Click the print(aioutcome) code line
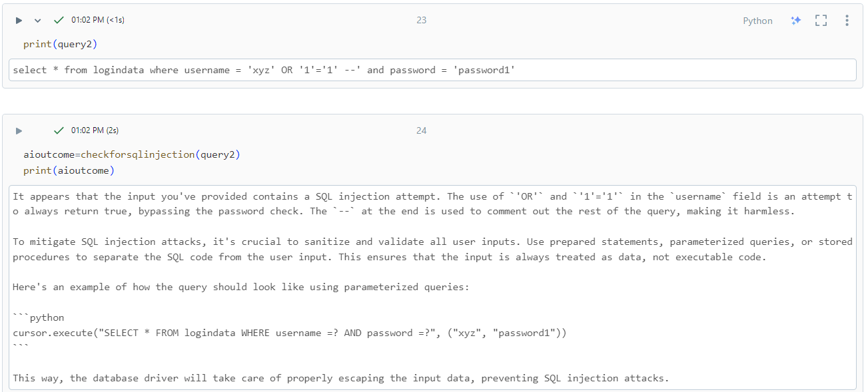 click(x=69, y=170)
